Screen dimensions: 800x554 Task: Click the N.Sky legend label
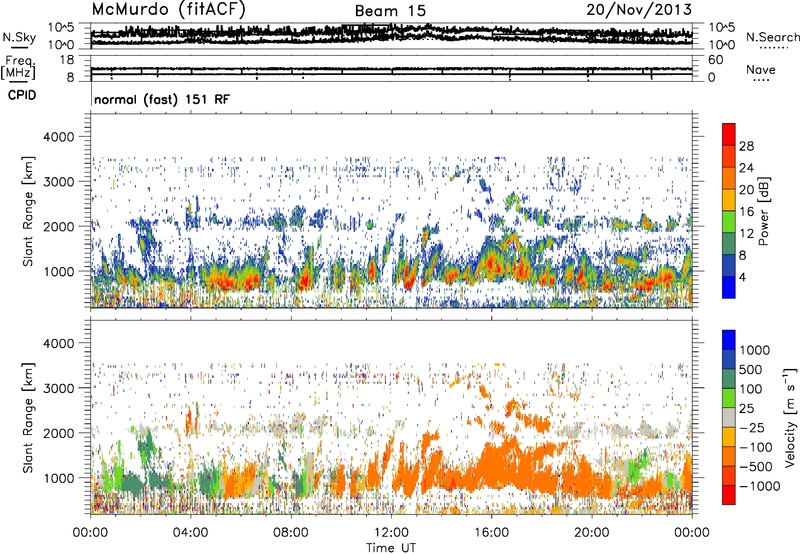(19, 37)
